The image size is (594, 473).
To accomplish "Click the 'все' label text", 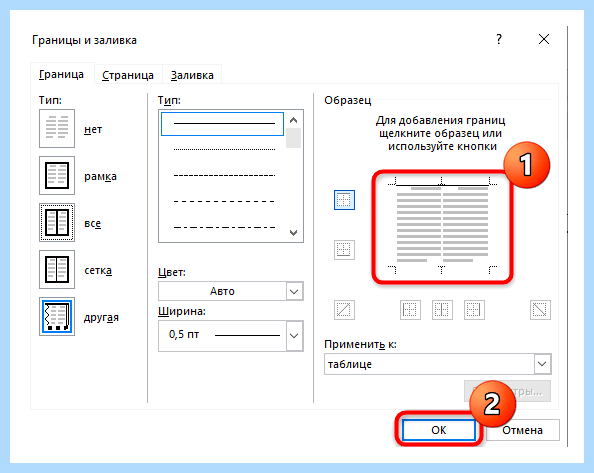I will click(x=92, y=223).
